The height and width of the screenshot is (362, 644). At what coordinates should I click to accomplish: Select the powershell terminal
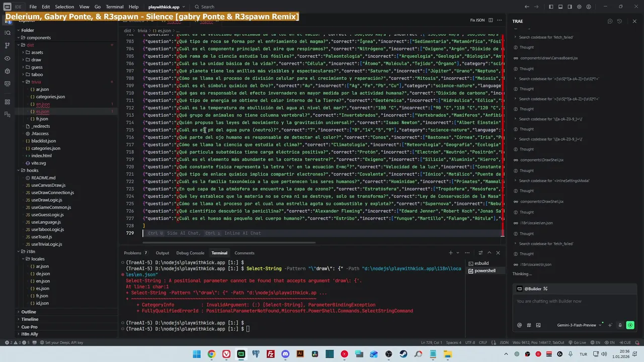(x=485, y=270)
